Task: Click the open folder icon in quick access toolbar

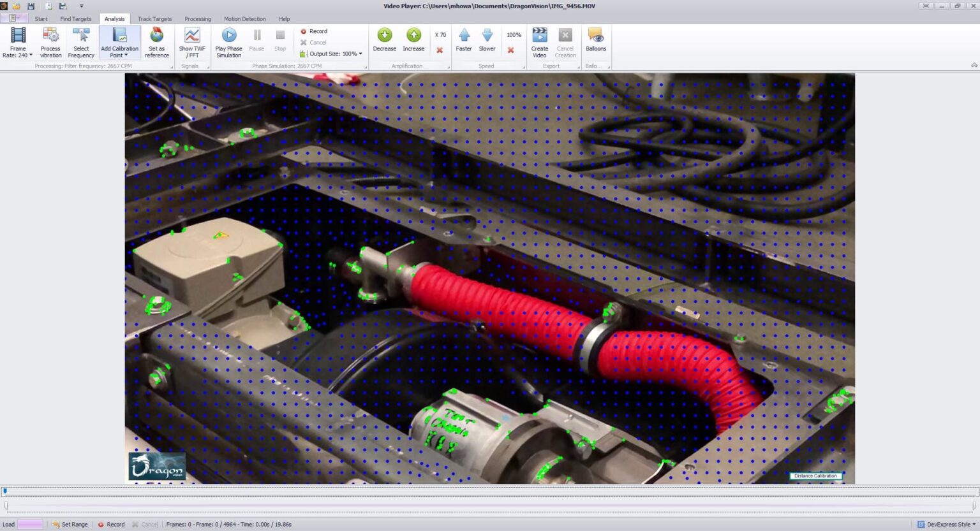Action: [17, 6]
